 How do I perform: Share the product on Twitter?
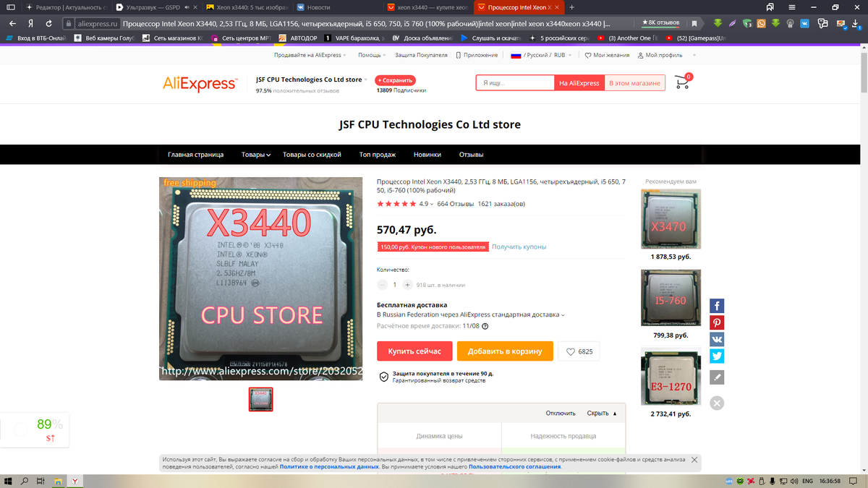[717, 356]
